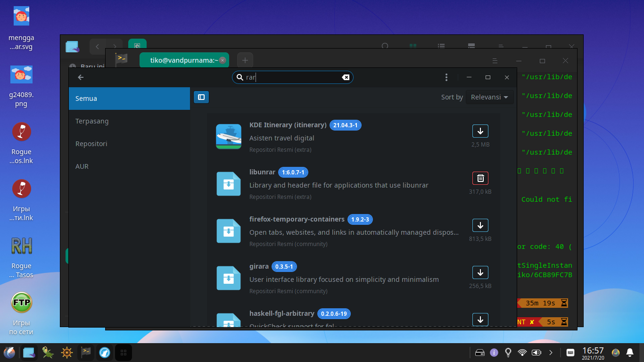The image size is (644, 362).
Task: Open the 'haskell-fgl-arbitrary' package title
Action: click(x=281, y=313)
